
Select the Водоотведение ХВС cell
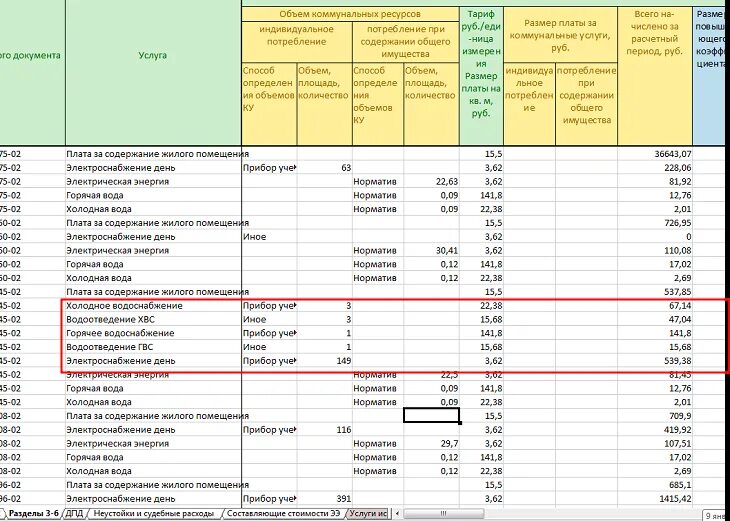point(153,319)
